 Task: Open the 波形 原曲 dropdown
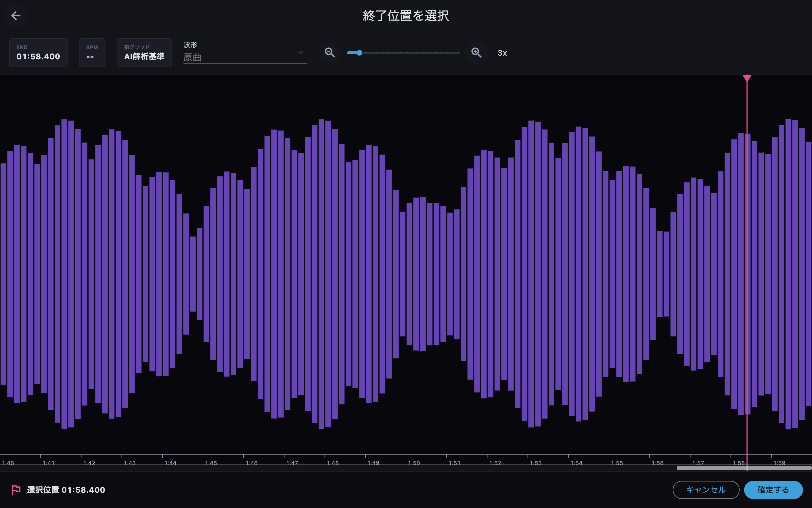point(245,53)
